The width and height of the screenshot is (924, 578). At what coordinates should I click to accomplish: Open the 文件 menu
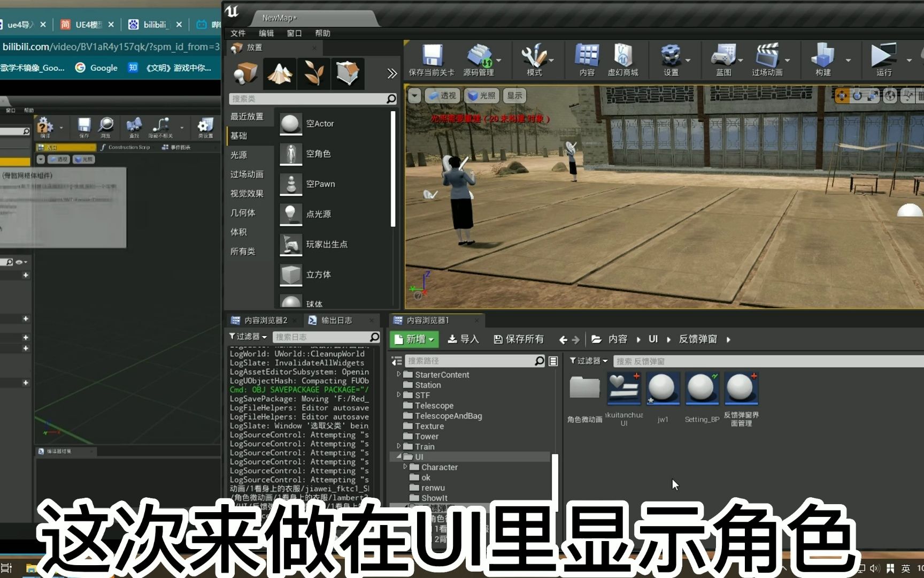(238, 33)
